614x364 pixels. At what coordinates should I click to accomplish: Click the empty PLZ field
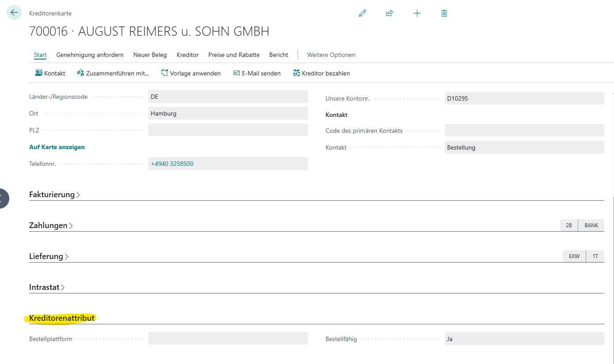(x=228, y=130)
